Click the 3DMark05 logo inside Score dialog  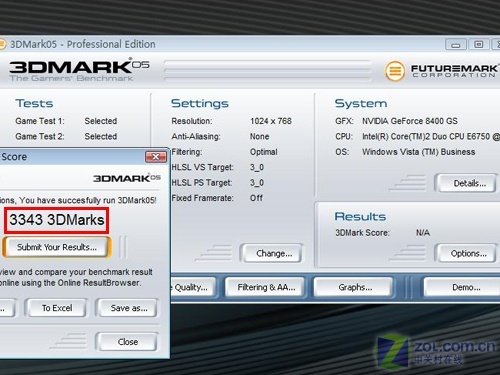tap(127, 178)
